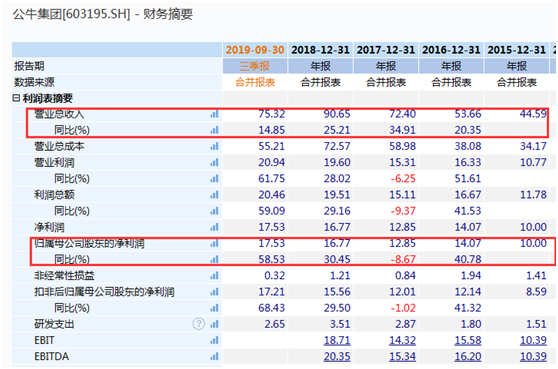Open chart icon for 营业总收入 同比(%) row
Screen dimensions: 558x369
point(214,130)
